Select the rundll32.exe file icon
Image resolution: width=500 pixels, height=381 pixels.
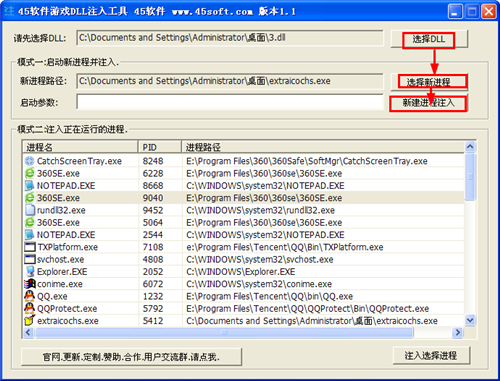[30, 210]
